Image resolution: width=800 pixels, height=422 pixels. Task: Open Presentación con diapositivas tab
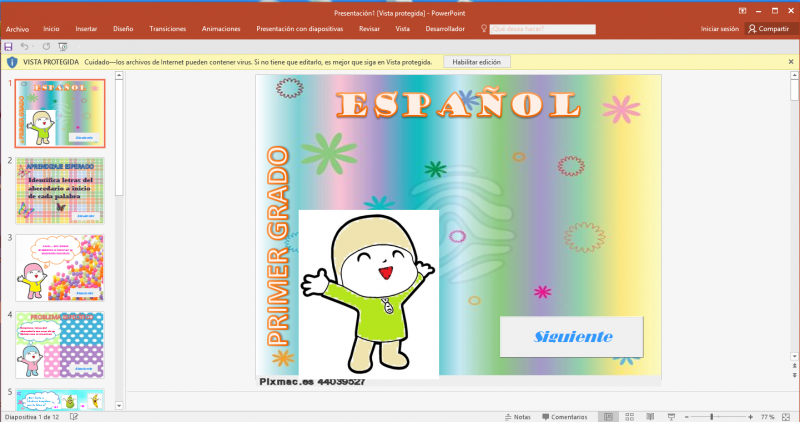(299, 29)
